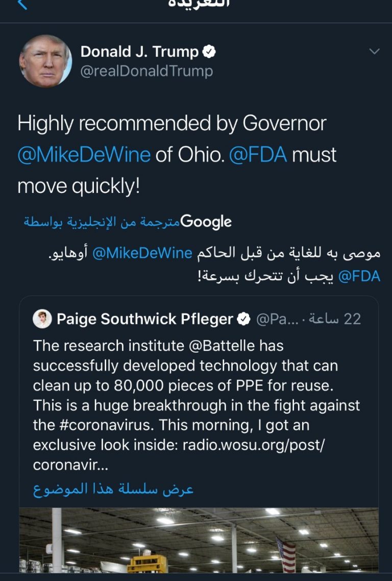
Task: Open Donald J. Trump's profile picture
Action: pos(45,61)
